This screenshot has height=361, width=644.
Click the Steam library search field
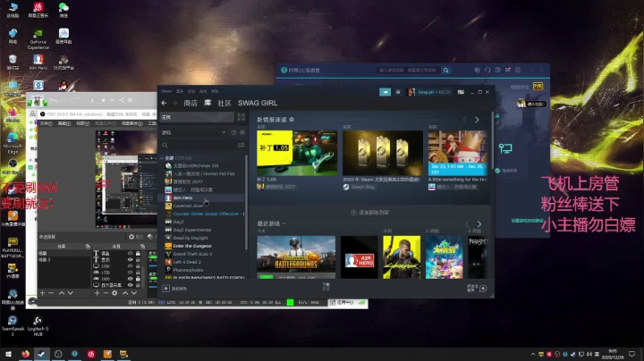(x=199, y=146)
